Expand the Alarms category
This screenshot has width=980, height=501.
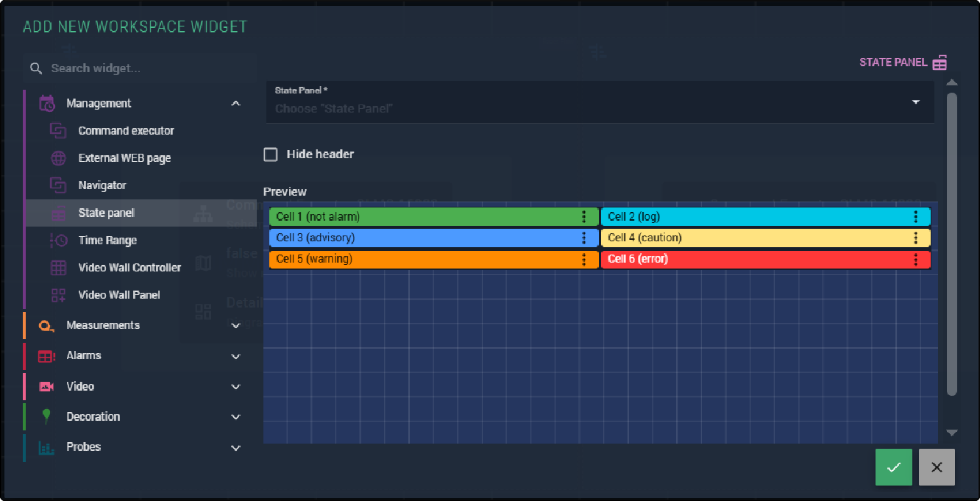(235, 356)
